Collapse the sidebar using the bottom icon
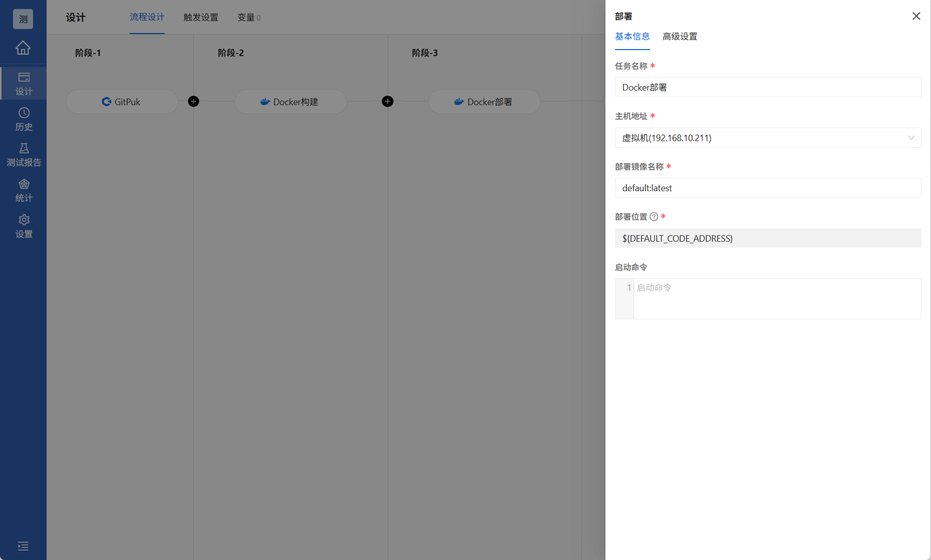The width and height of the screenshot is (931, 560). point(23,546)
